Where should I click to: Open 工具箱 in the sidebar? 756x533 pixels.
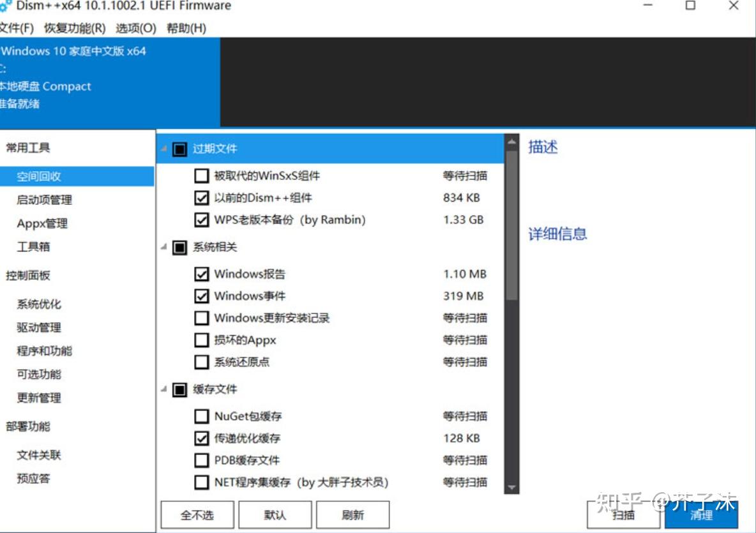[x=33, y=247]
